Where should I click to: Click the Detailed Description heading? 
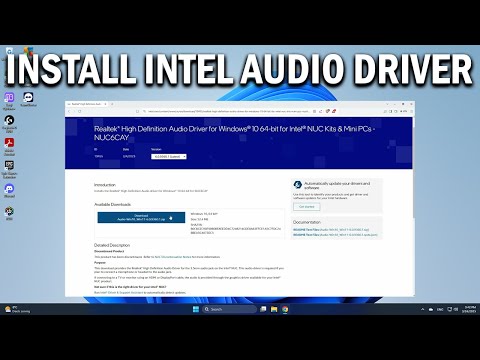[112, 245]
